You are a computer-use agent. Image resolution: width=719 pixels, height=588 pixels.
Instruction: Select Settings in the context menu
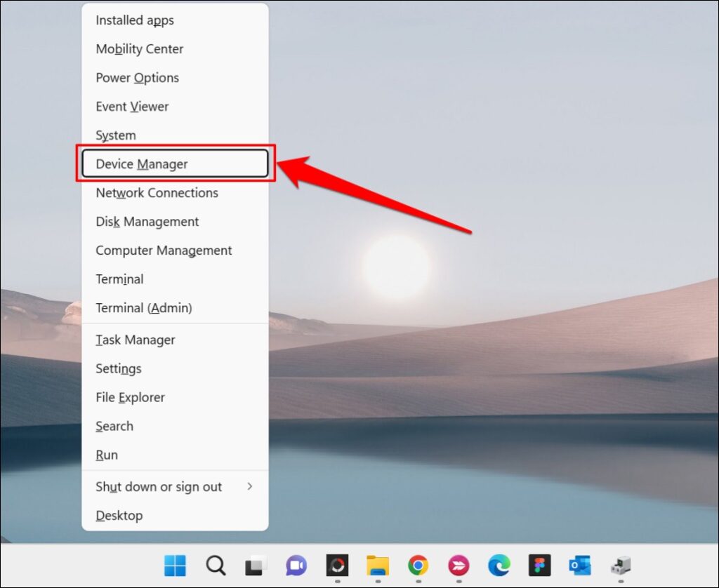tap(175, 369)
